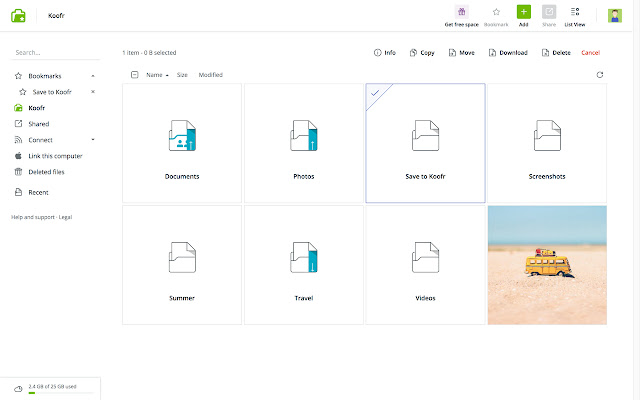
Task: Click the Koofr title text in header
Action: tap(56, 16)
